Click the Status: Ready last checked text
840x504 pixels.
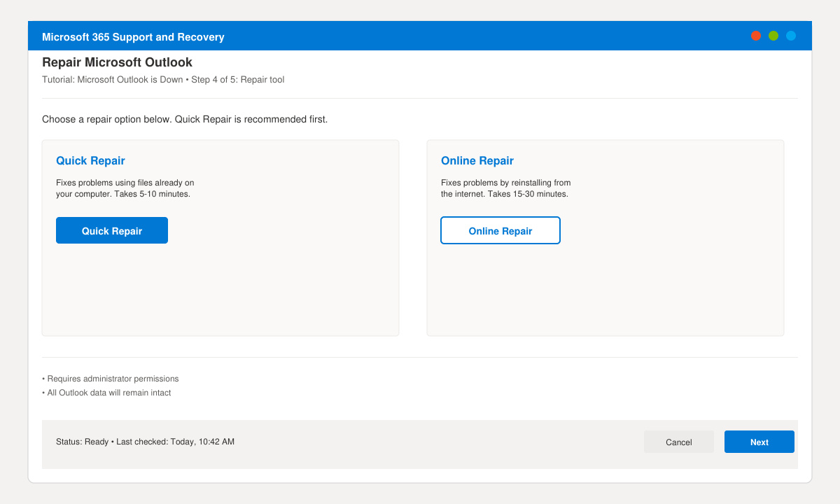point(145,442)
